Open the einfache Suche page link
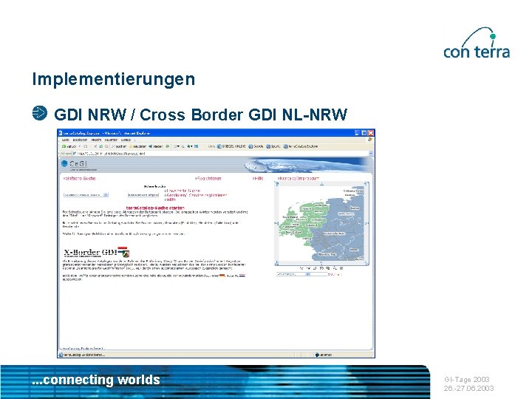Viewport: 532px width, 399px height. pyautogui.click(x=79, y=178)
